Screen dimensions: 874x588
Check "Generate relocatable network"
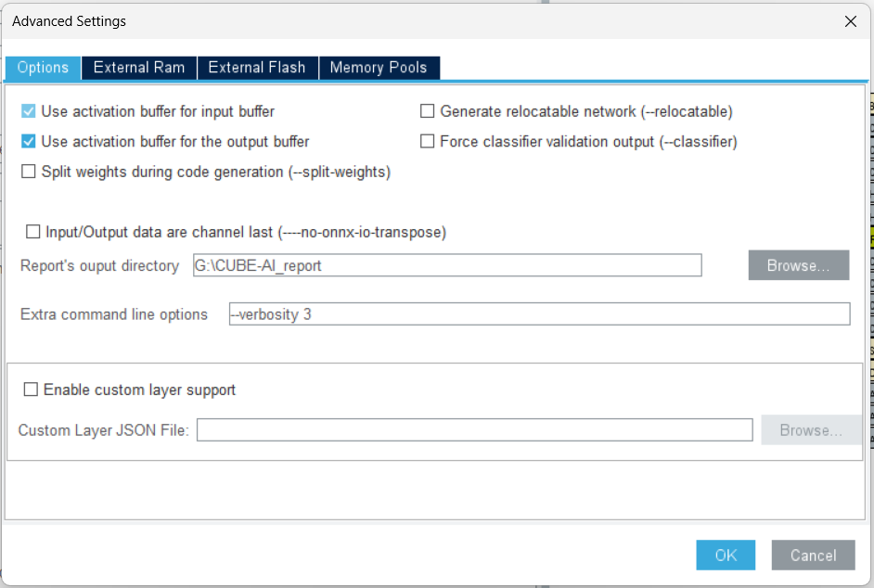pos(427,110)
